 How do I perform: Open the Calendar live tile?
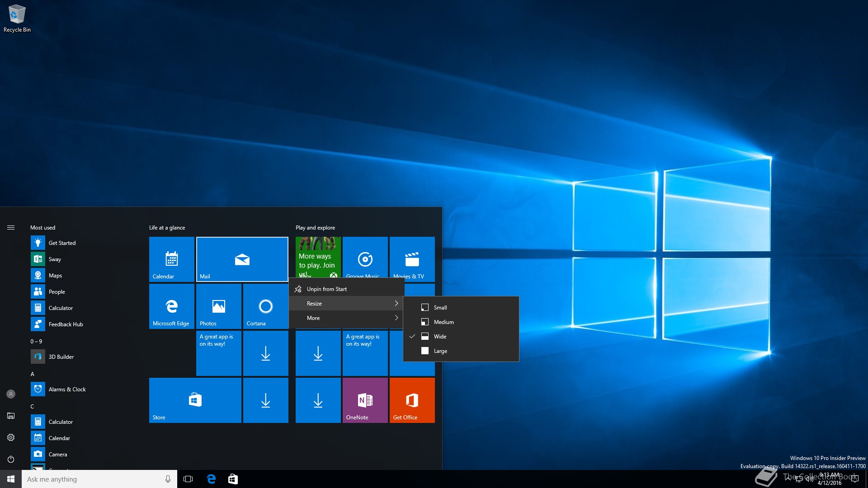[x=172, y=259]
